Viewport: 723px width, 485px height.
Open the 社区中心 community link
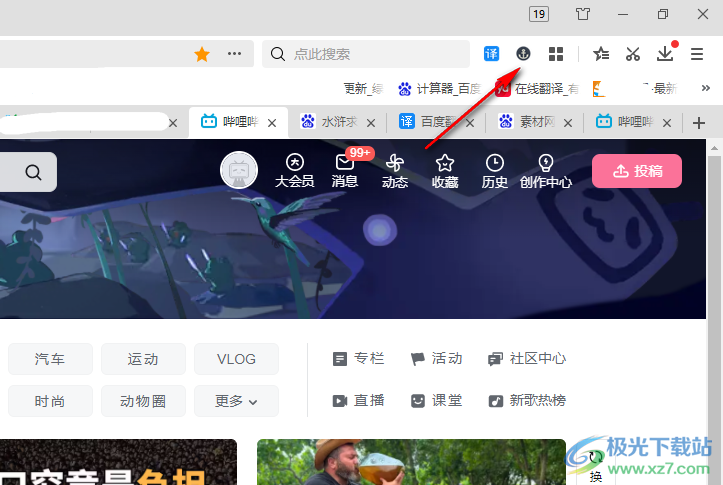point(527,358)
